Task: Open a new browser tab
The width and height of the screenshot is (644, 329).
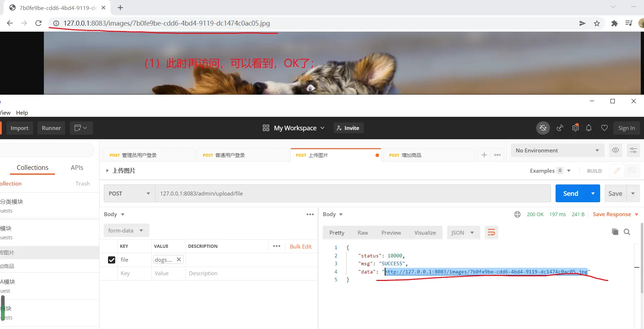Action: tap(121, 7)
